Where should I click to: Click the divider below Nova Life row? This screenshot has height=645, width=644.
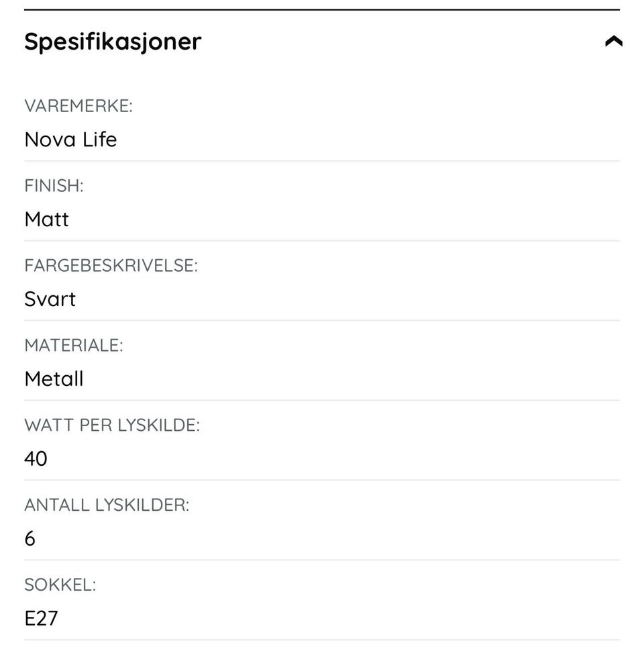[x=322, y=161]
